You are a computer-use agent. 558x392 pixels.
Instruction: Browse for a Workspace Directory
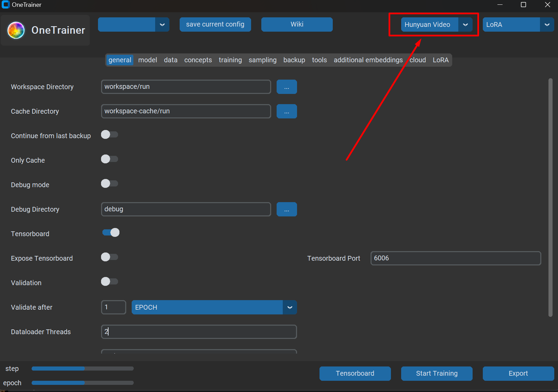point(286,87)
